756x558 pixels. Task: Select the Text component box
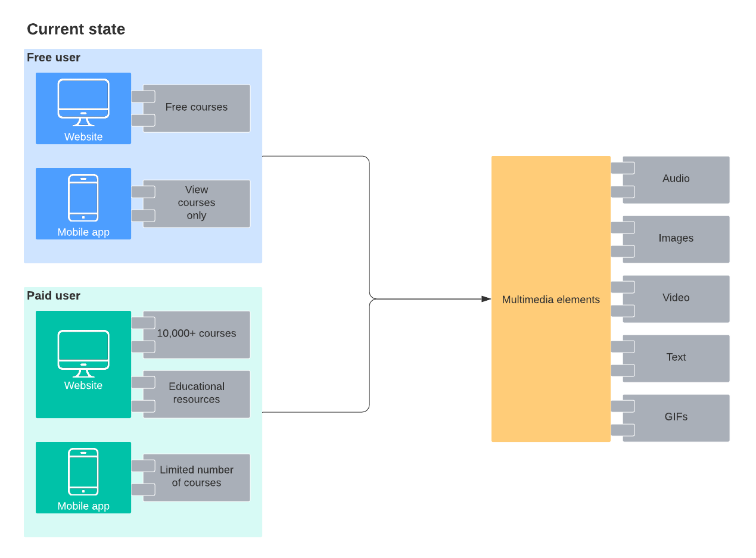pos(676,358)
